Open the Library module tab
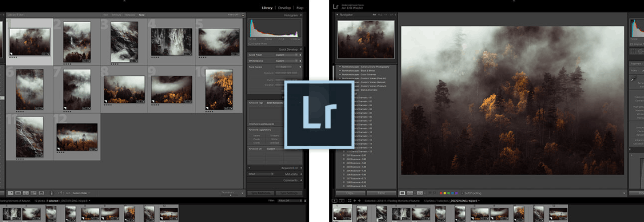 [x=267, y=8]
